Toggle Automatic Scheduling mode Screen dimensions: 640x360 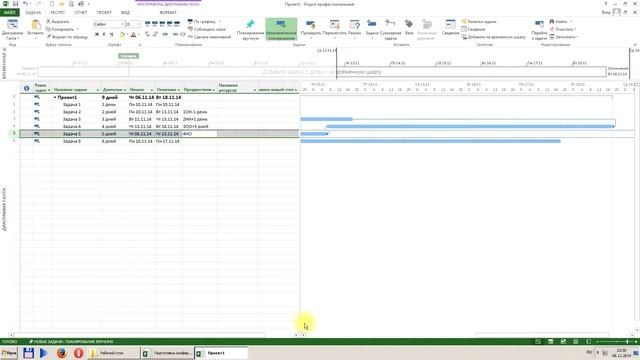click(281, 29)
